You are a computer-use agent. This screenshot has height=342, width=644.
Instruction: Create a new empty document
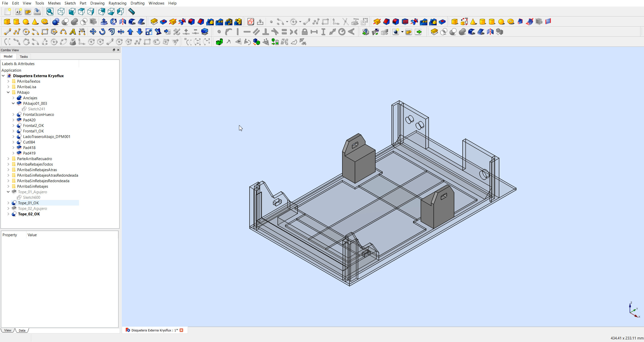[8, 12]
